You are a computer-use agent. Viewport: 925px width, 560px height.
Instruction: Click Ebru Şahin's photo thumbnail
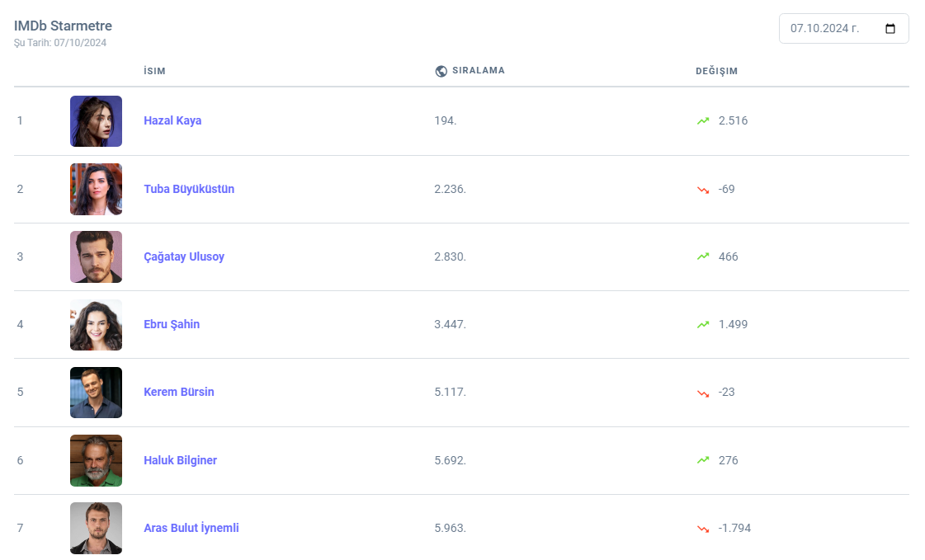96,325
